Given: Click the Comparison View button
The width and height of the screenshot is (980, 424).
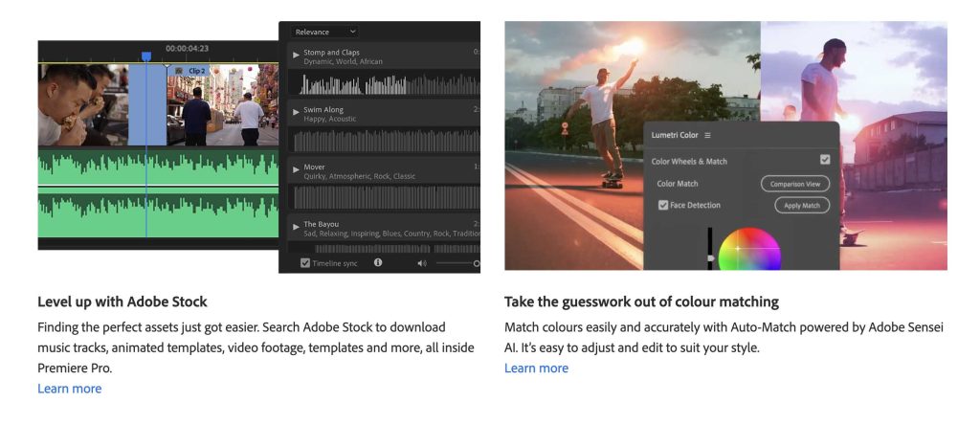Looking at the screenshot, I should (795, 184).
